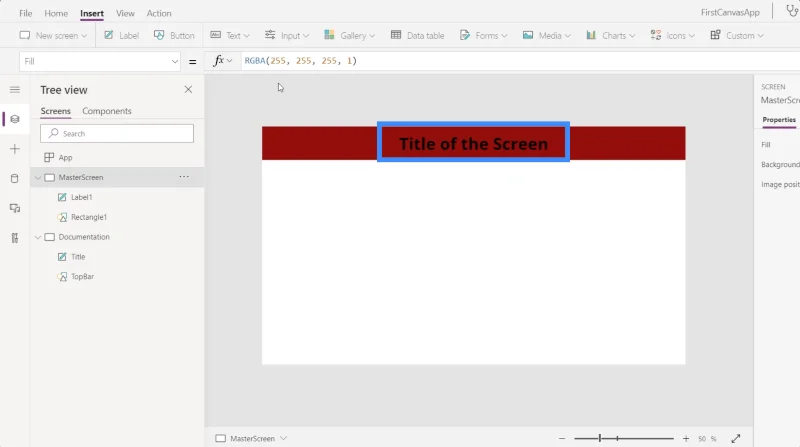This screenshot has height=447, width=800.
Task: Select Label1 in tree view
Action: [82, 197]
